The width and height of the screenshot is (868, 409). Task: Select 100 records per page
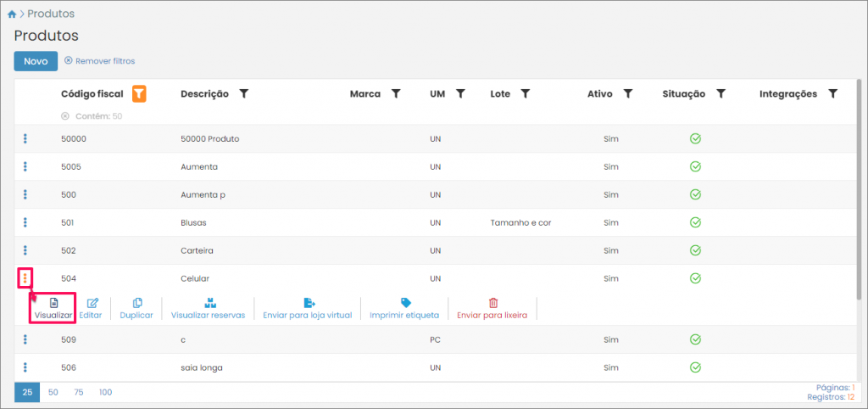point(105,392)
